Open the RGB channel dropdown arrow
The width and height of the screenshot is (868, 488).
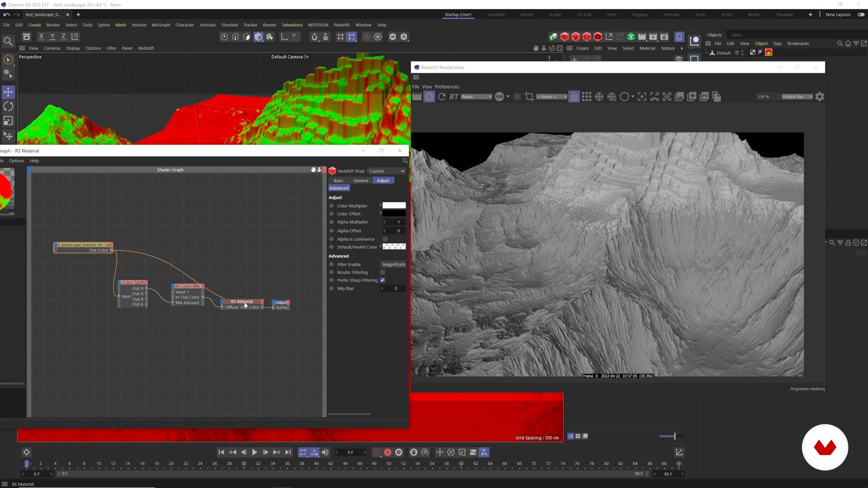pyautogui.click(x=508, y=97)
